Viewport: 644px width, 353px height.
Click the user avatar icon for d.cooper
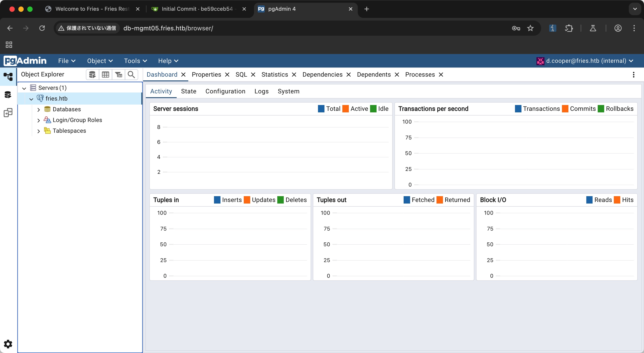coord(540,61)
